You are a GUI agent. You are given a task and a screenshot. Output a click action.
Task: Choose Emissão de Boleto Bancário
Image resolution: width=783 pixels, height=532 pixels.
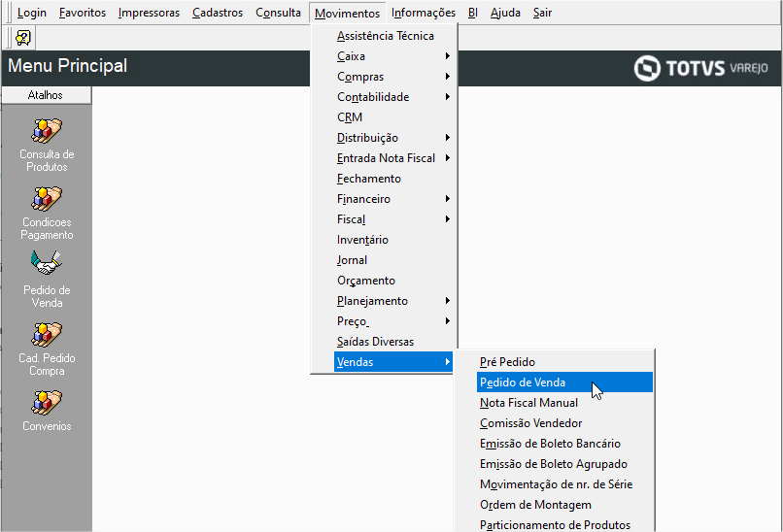(x=564, y=444)
